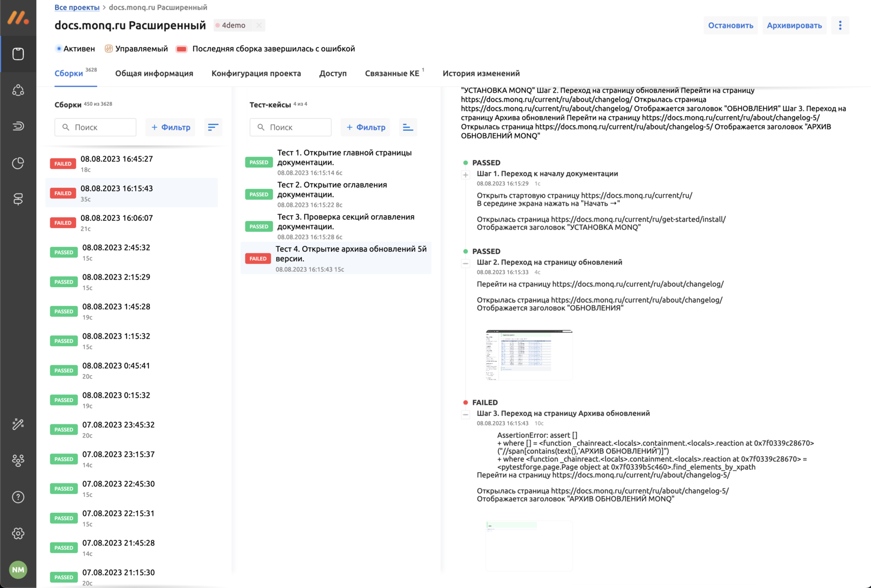Expand Шаг 1. Переход к началу документации
Image resolution: width=871 pixels, height=588 pixels.
click(x=465, y=174)
